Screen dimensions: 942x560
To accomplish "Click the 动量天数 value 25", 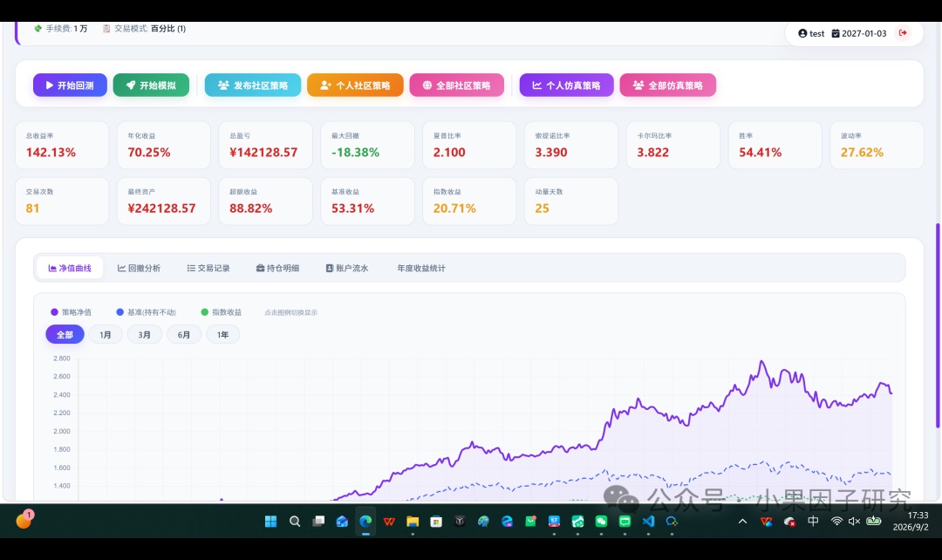I will [x=542, y=208].
